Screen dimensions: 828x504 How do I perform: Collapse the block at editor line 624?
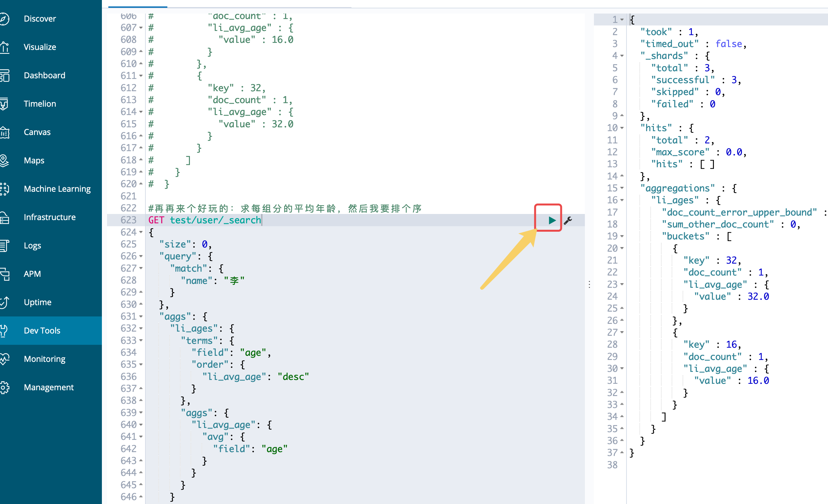pos(141,232)
